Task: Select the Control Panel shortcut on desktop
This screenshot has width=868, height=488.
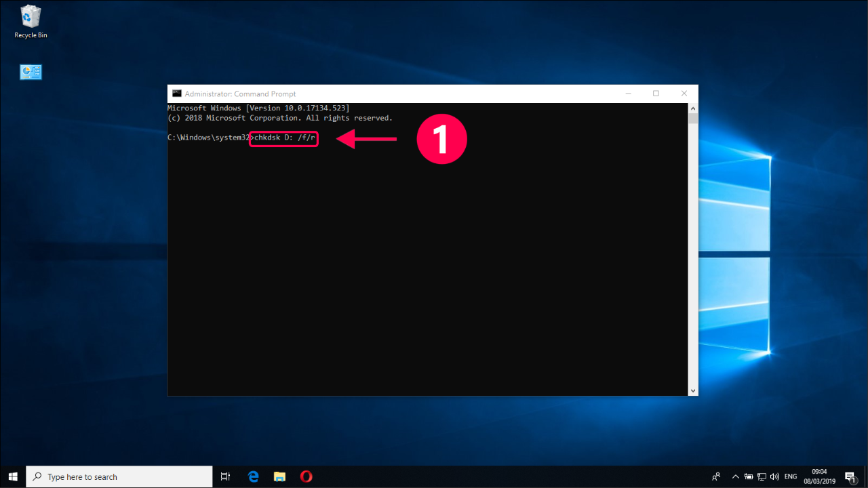Action: (31, 72)
